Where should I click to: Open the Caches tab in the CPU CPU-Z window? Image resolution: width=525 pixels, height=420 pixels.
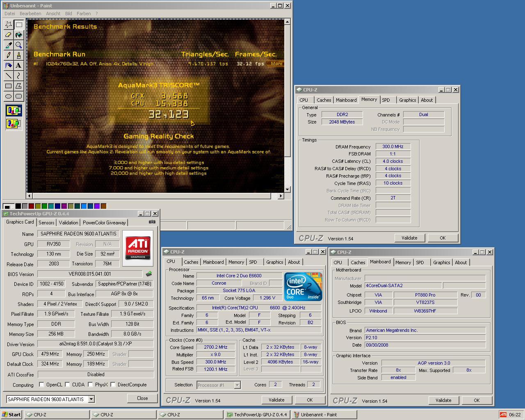(x=191, y=262)
